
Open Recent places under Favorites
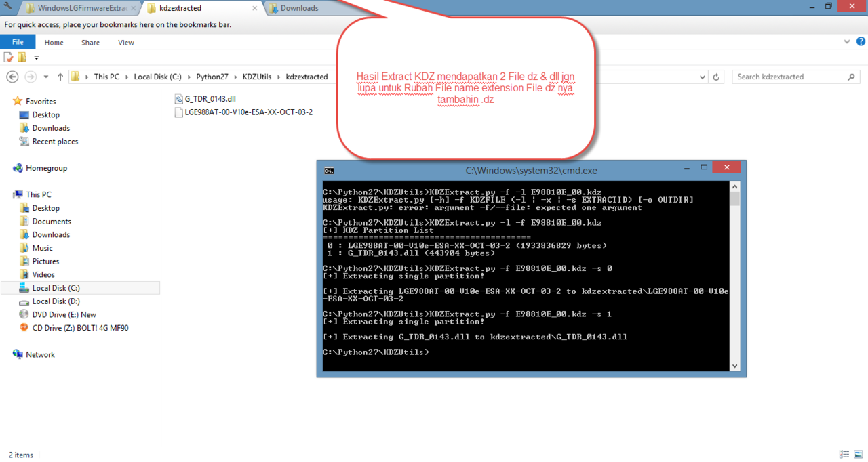(x=55, y=142)
